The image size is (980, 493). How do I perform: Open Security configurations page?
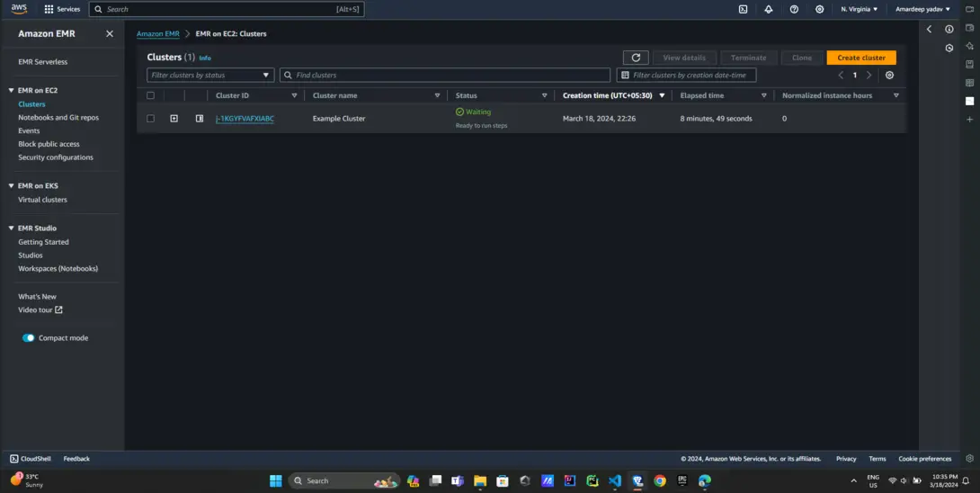[56, 157]
